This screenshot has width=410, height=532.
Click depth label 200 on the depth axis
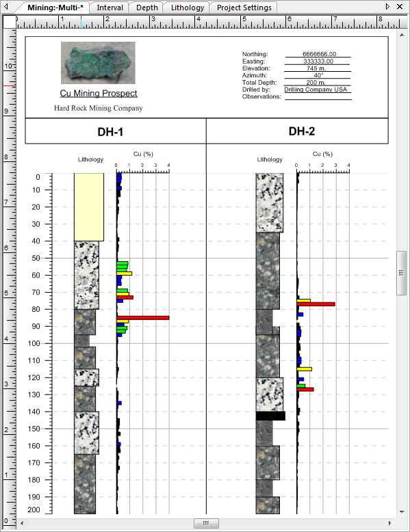pos(34,509)
